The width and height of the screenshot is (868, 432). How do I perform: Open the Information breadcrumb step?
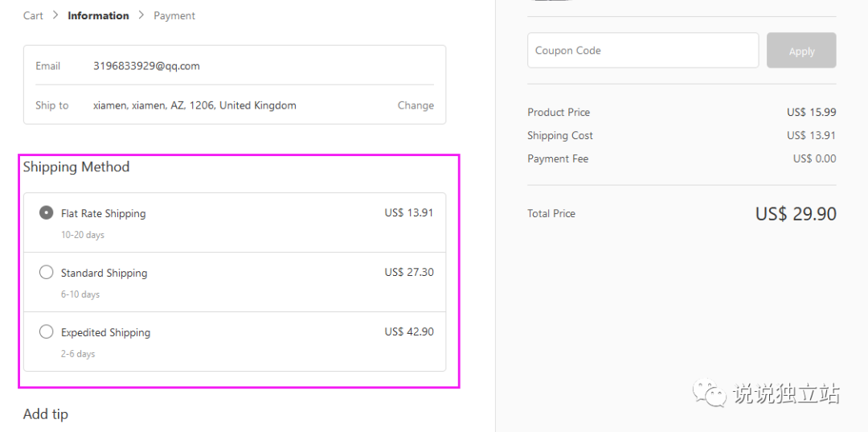pos(98,15)
